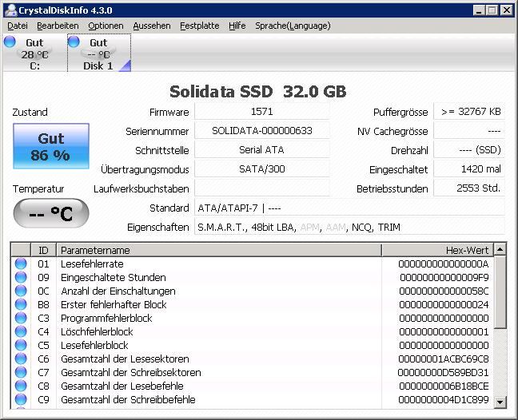
Task: Click the Gut 86 % health status button
Action: tap(51, 146)
